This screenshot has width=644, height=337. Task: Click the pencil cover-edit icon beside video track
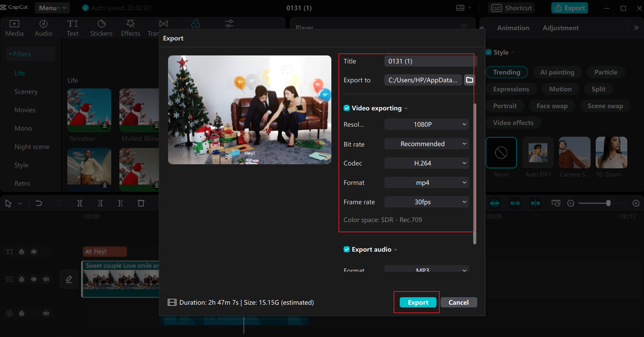click(x=69, y=279)
